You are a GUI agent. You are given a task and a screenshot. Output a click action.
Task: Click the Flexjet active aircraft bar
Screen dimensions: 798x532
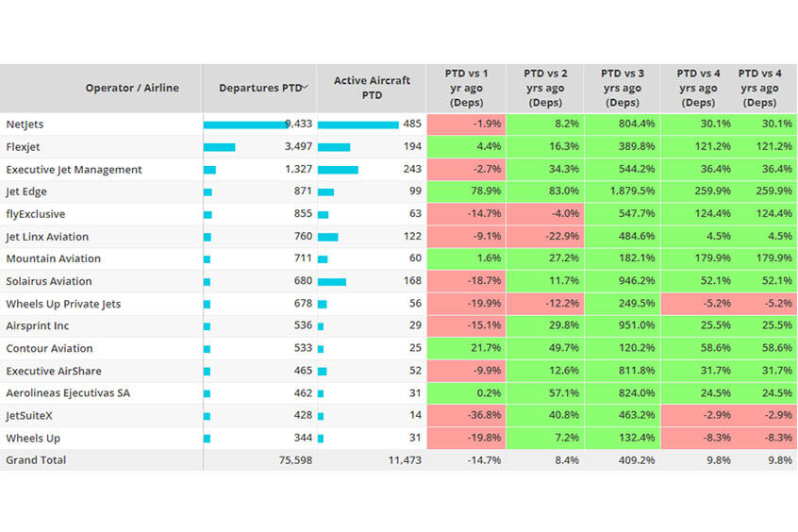(x=334, y=147)
